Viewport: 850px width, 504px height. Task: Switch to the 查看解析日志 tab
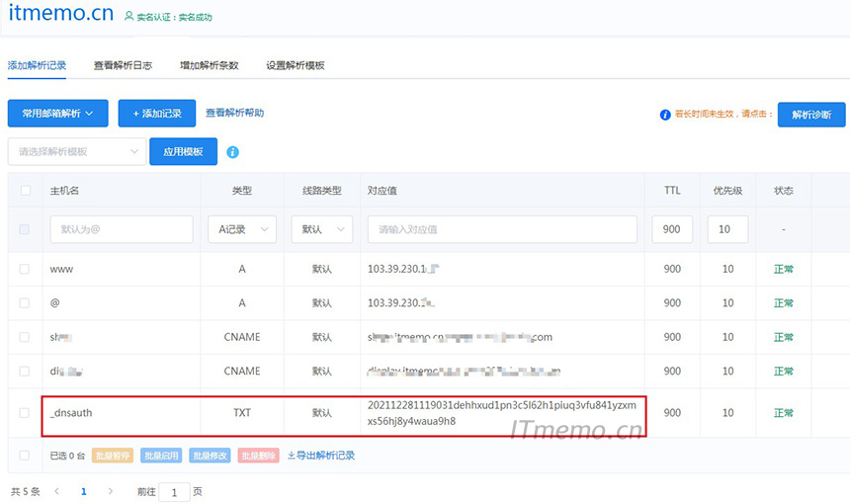click(124, 65)
